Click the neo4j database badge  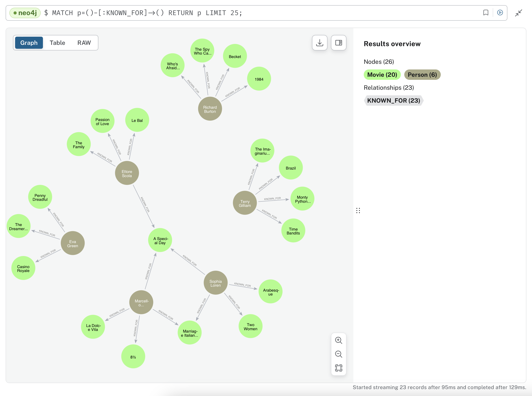pyautogui.click(x=25, y=13)
